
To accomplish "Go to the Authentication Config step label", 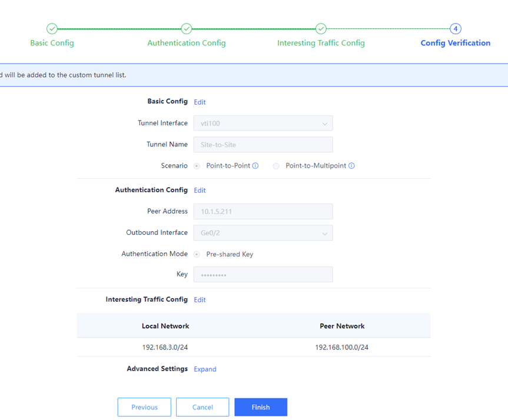I will [186, 43].
